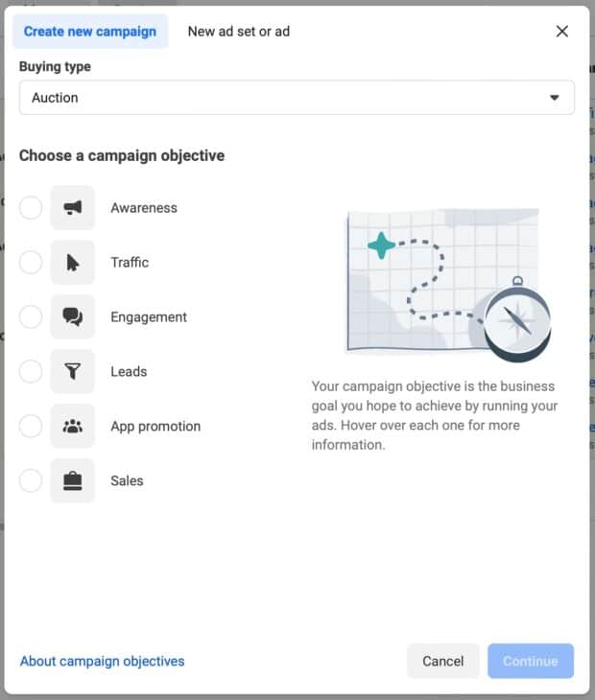Choose the Engagement objective radio button
This screenshot has height=700, width=595.
[x=31, y=317]
